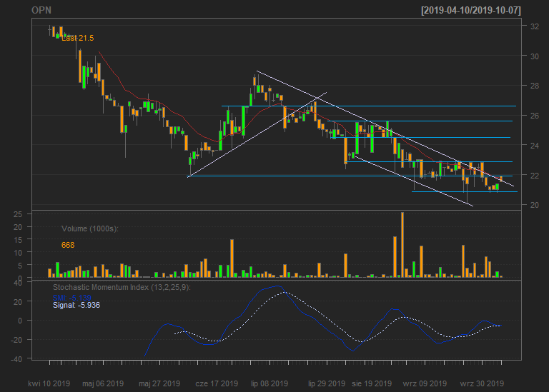Click the SMI line peak in July
Viewport: 549px width, 392px height.
click(x=278, y=286)
